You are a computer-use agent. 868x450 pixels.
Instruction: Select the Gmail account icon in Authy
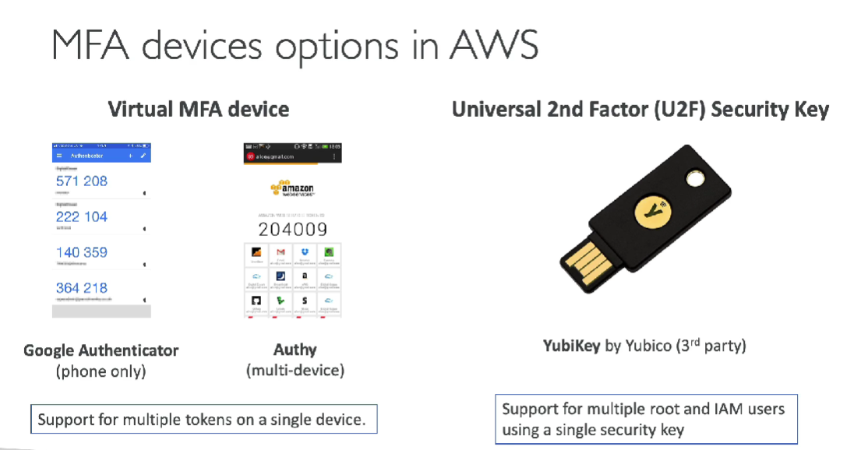(281, 252)
